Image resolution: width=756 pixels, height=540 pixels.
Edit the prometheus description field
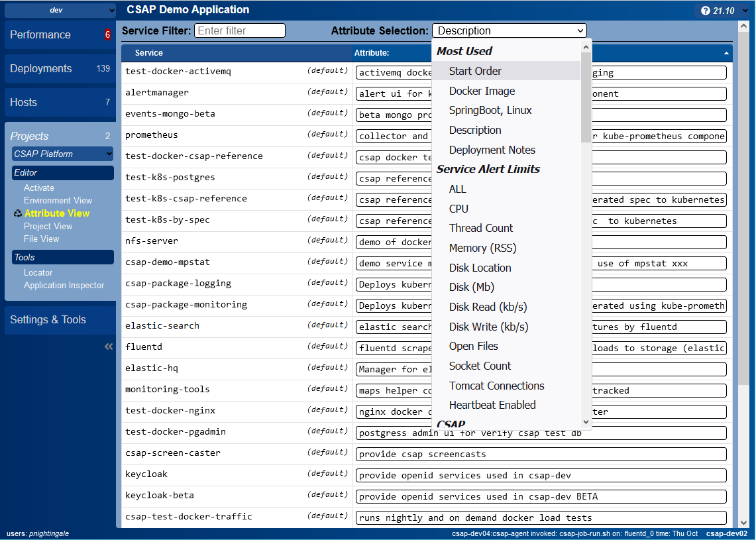click(541, 136)
